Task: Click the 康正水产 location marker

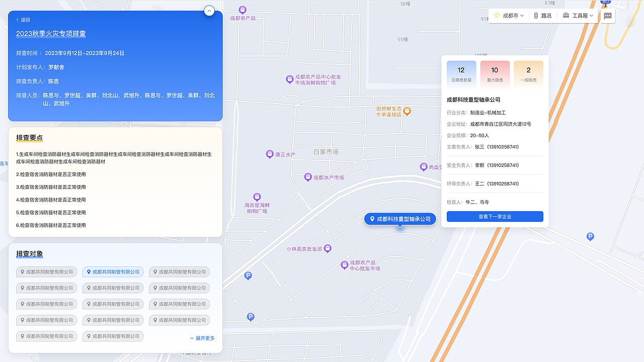Action: (271, 154)
